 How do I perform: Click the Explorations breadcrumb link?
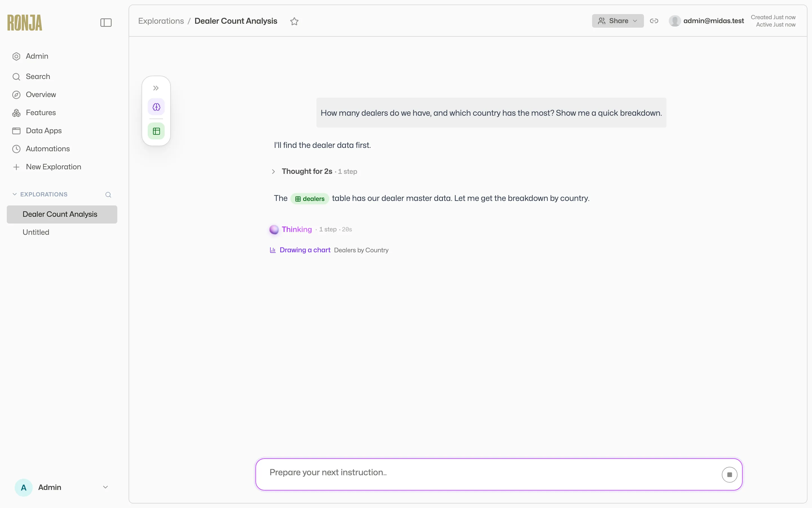click(161, 21)
